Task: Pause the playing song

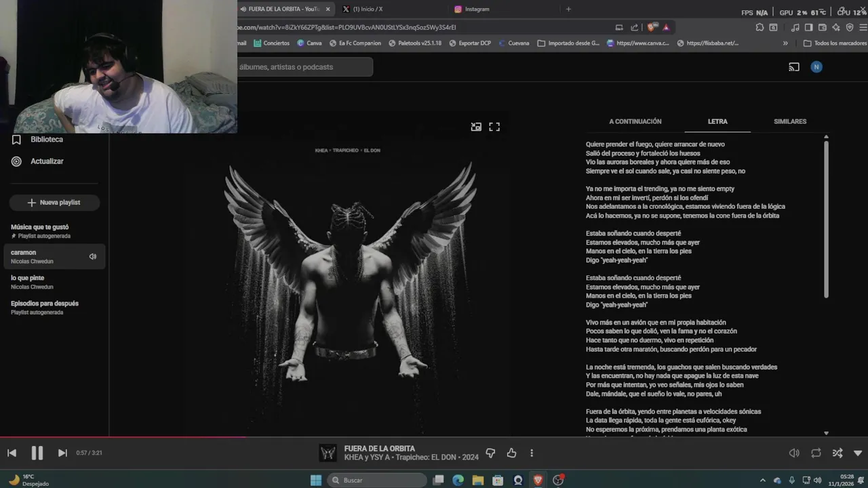Action: pos(37,453)
